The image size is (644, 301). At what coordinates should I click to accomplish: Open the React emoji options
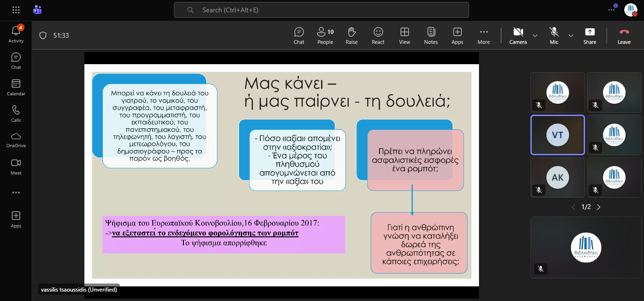point(378,36)
